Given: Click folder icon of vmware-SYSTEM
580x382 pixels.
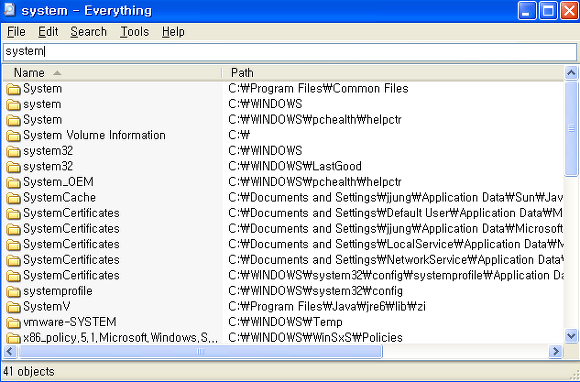Looking at the screenshot, I should (x=13, y=322).
